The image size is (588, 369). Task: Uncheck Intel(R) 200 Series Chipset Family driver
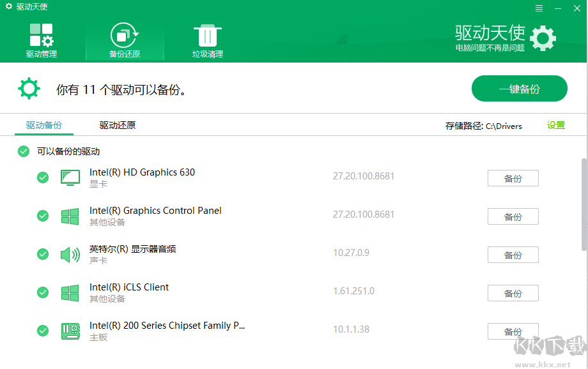pyautogui.click(x=43, y=331)
